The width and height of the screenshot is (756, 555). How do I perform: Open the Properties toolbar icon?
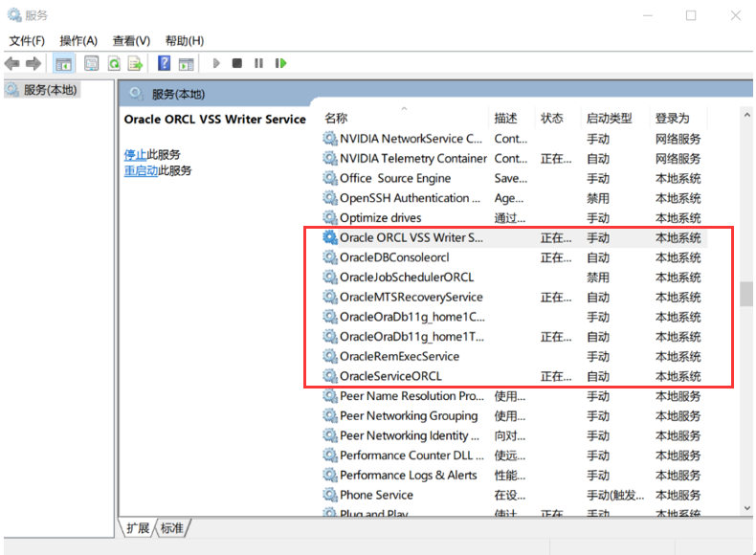coord(91,63)
